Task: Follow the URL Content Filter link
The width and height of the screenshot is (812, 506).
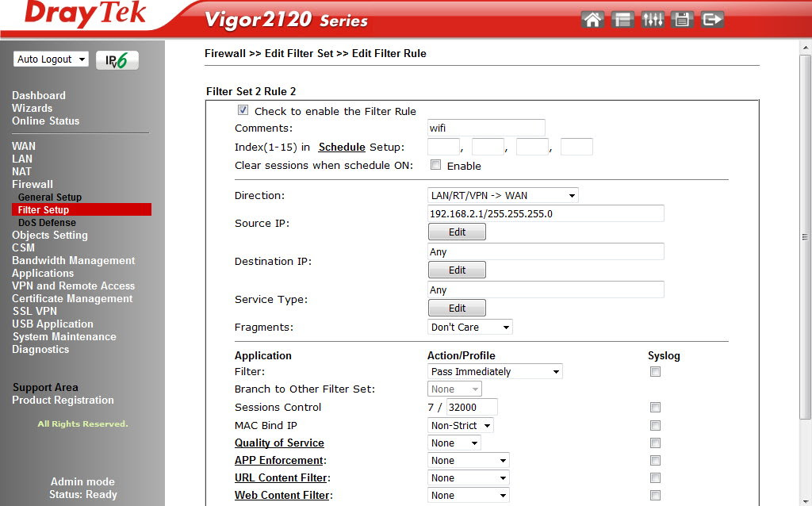Action: [282, 477]
